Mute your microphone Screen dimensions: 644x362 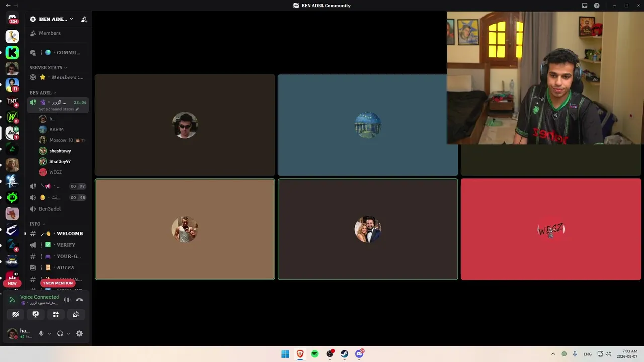pos(41,333)
